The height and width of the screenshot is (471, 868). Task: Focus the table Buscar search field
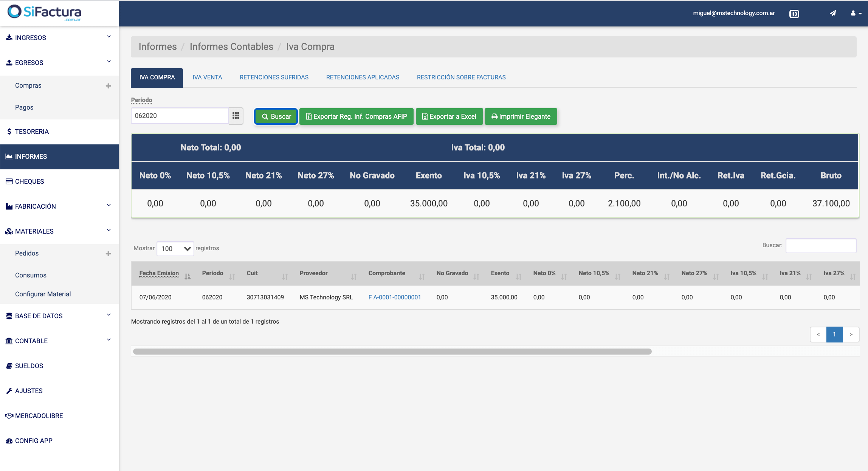tap(821, 246)
